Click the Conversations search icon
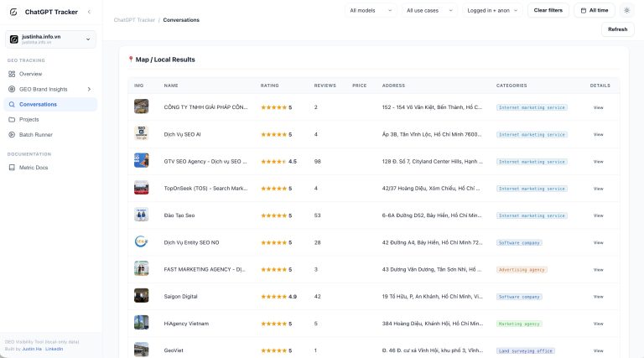Image resolution: width=644 pixels, height=358 pixels. 12,104
